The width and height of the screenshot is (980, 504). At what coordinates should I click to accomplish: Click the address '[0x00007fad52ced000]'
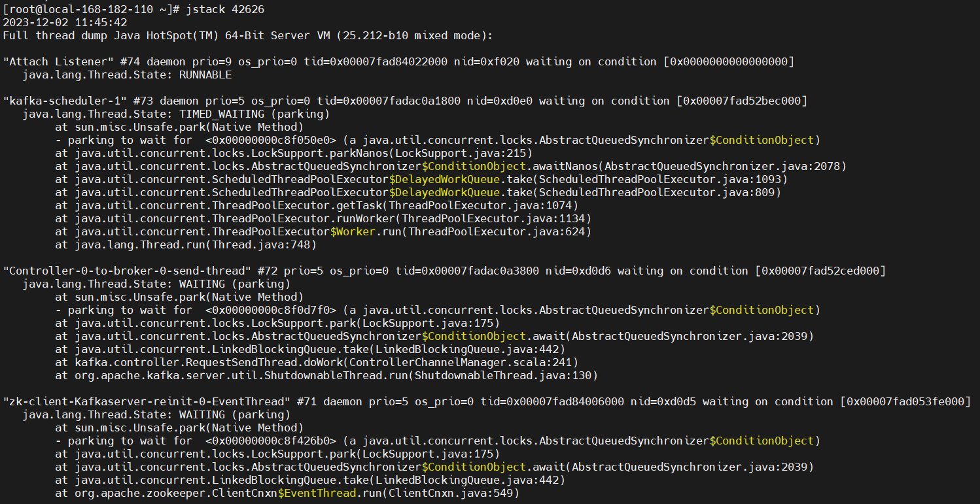point(820,271)
